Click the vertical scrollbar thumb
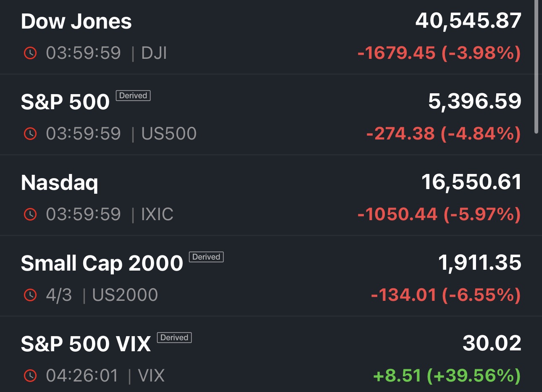The height and width of the screenshot is (392, 542). pyautogui.click(x=536, y=67)
